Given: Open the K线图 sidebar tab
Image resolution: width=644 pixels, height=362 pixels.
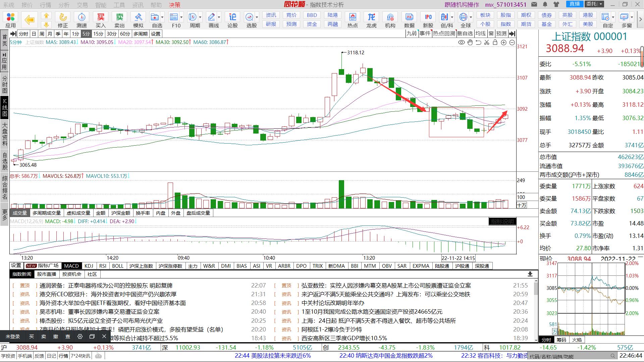Looking at the screenshot, I should [x=4, y=107].
